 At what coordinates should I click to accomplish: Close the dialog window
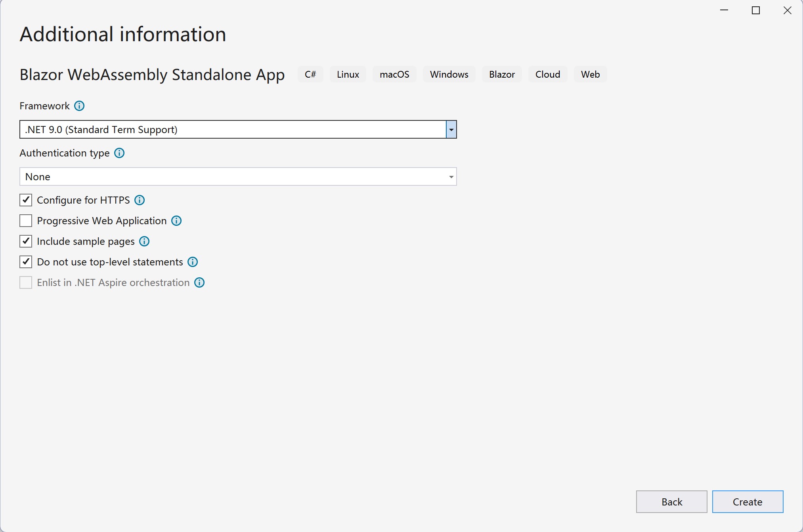pos(787,11)
